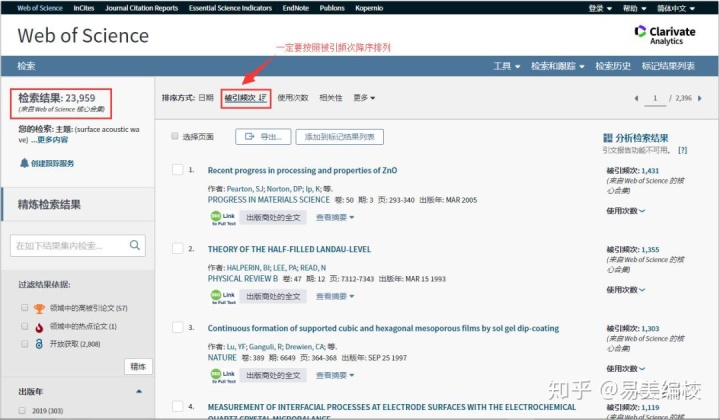Open title THEORY OF THE HALF-FILLED LANDAU-LEVEL
The width and height of the screenshot is (720, 420).
pos(289,249)
